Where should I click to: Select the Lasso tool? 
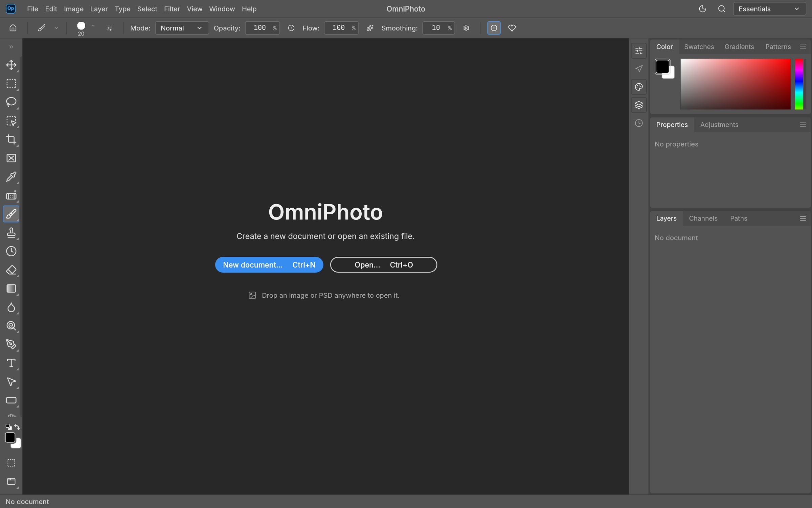pos(11,102)
